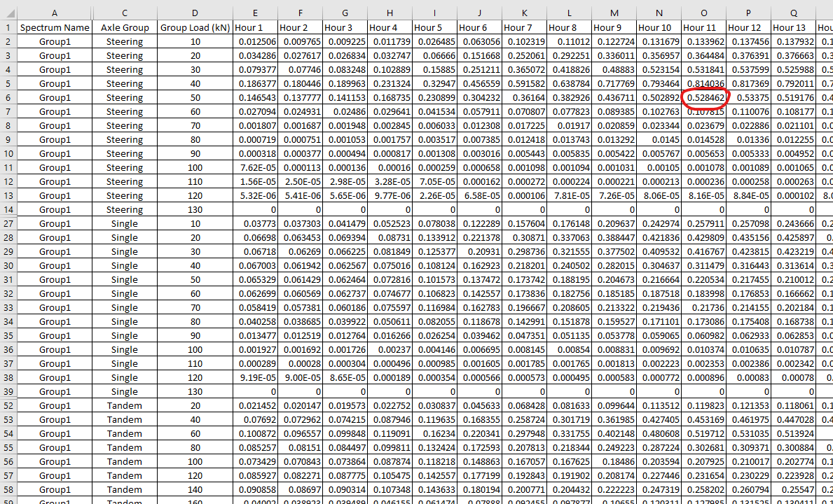Viewport: 833px width, 504px height.
Task: Select column A header
Action: [x=55, y=13]
